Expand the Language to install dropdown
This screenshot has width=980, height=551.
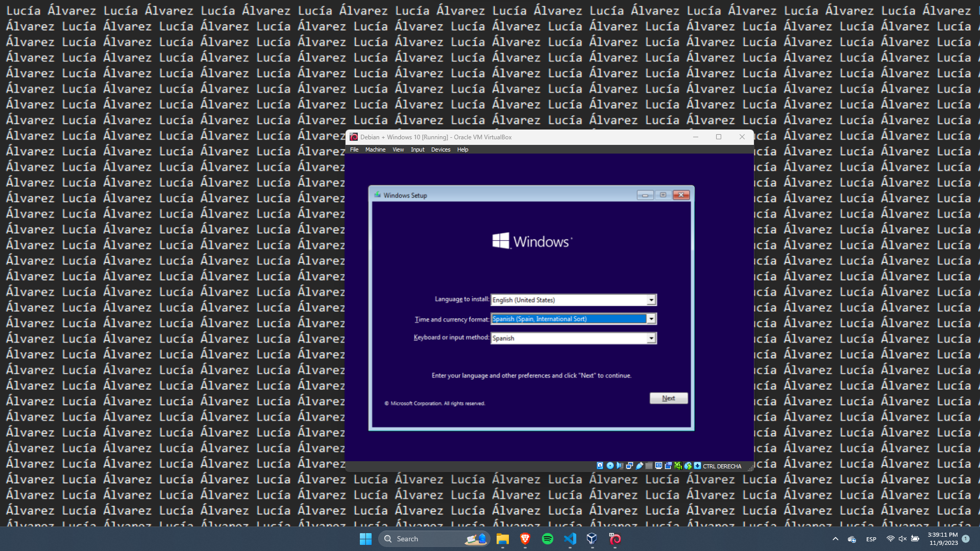(x=651, y=300)
